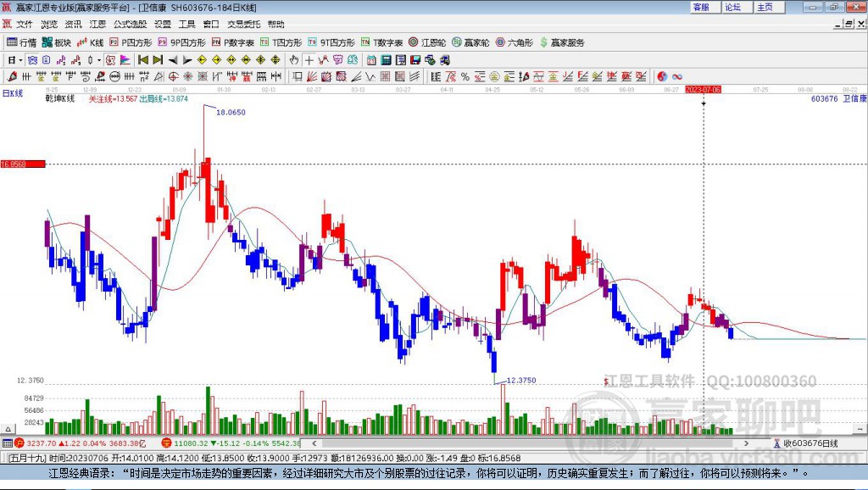The height and width of the screenshot is (490, 868).
Task: Jump to first bar with skip-back arrow
Action: point(142,60)
